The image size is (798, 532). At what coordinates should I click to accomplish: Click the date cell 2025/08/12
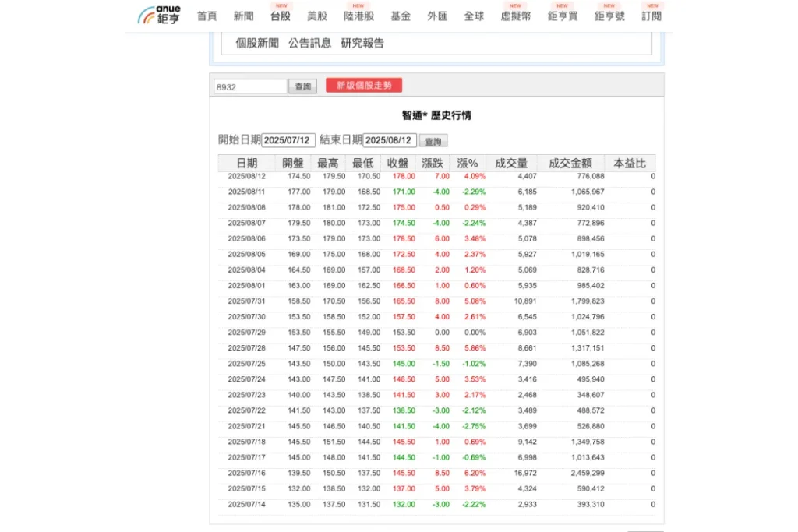(247, 177)
